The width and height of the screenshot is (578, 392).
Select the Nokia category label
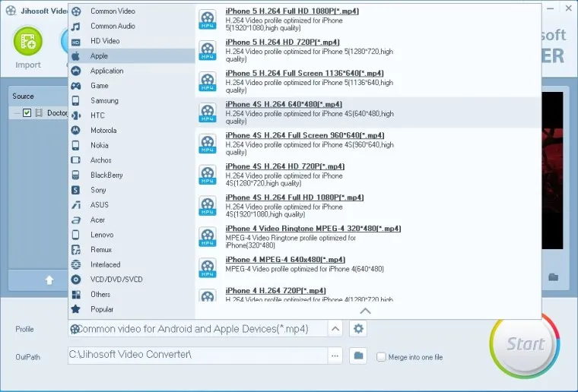(x=100, y=145)
